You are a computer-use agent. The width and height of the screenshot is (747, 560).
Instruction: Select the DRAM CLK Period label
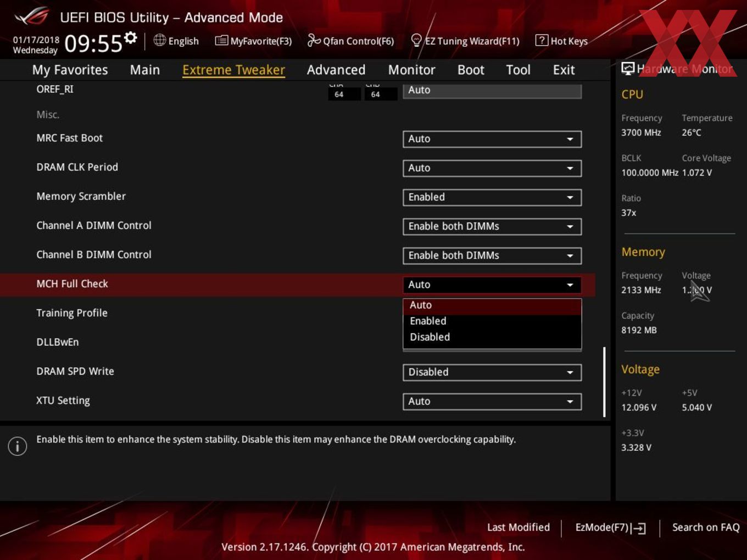click(x=77, y=167)
